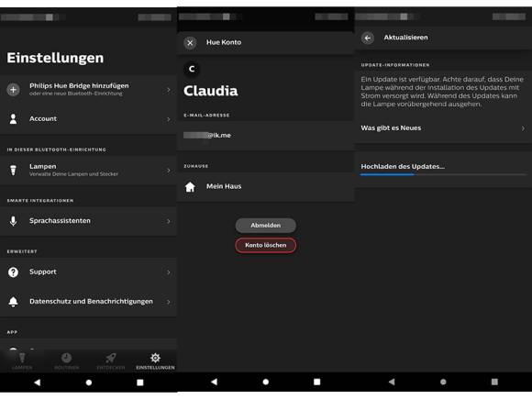
Task: Tap the Support label
Action: click(43, 272)
